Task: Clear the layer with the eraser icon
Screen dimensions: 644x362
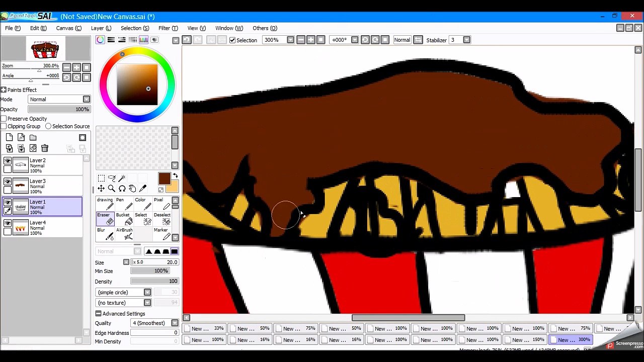Action: coord(33,148)
